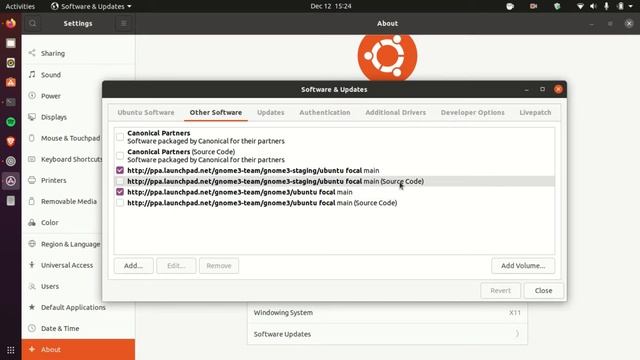The height and width of the screenshot is (360, 640).
Task: Click the Settings search icon
Action: [x=33, y=23]
